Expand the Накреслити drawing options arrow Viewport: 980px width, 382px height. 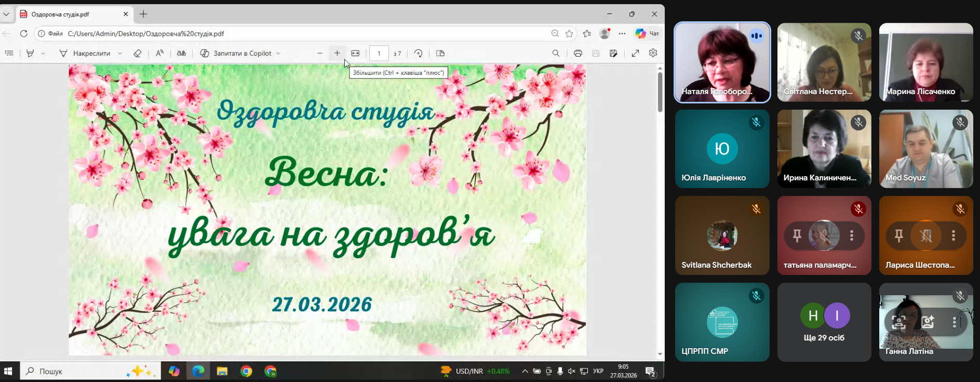coord(120,53)
